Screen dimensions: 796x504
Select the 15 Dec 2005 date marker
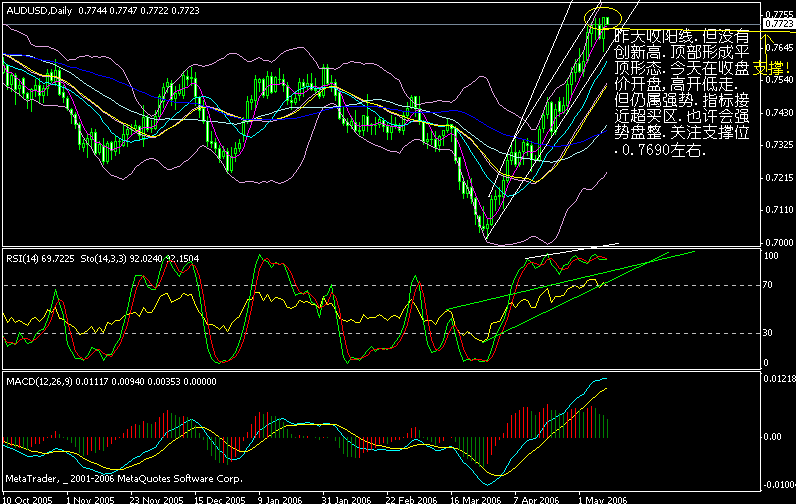pos(220,499)
